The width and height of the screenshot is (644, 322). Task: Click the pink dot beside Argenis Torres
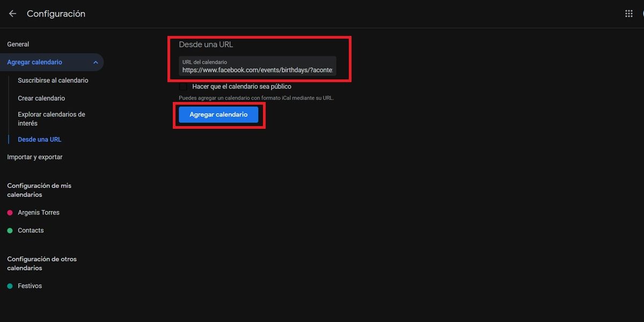(10, 213)
